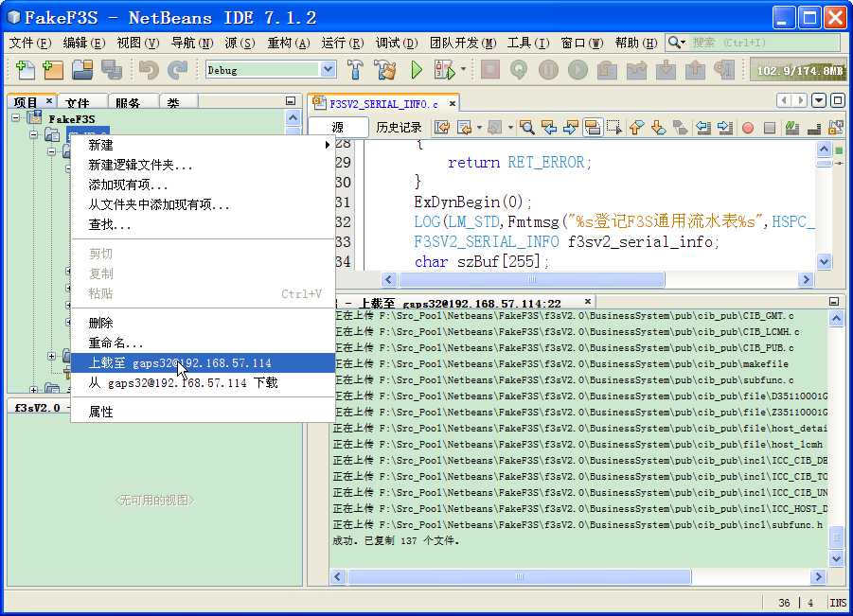Viewport: 853px width, 616px height.
Task: Click the Redo arrow icon
Action: click(x=177, y=70)
